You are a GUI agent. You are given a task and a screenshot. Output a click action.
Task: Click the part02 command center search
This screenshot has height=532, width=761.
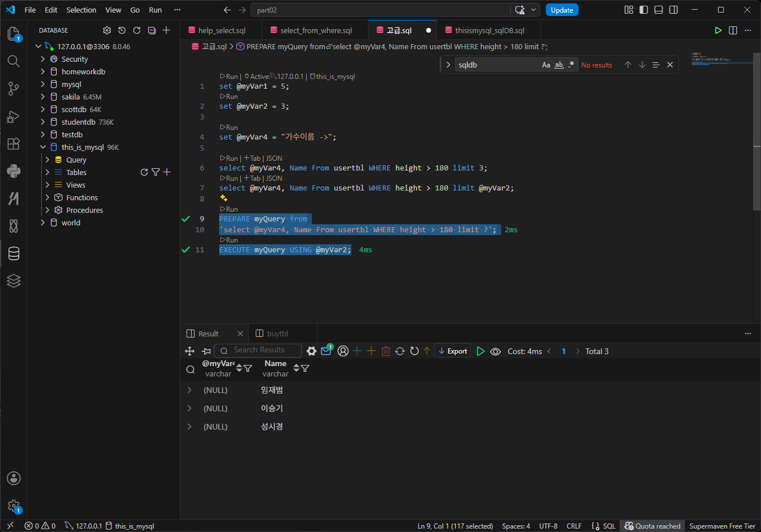tap(380, 10)
